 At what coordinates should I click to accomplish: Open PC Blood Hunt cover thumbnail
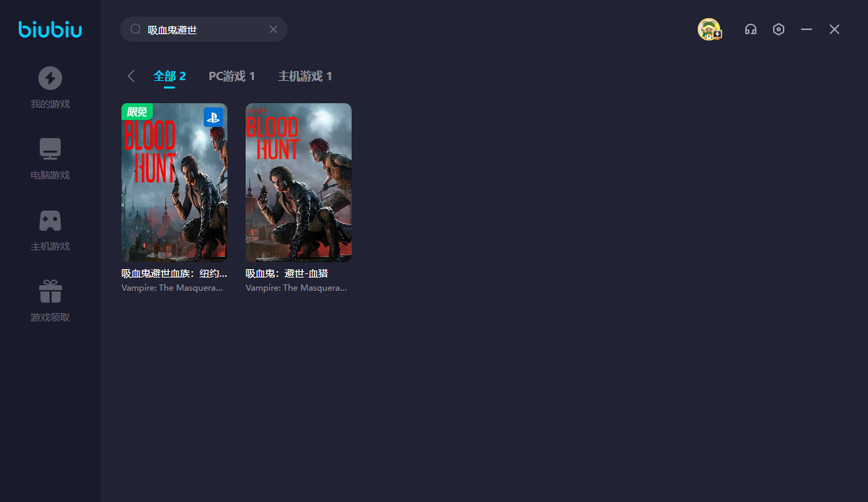pyautogui.click(x=299, y=183)
